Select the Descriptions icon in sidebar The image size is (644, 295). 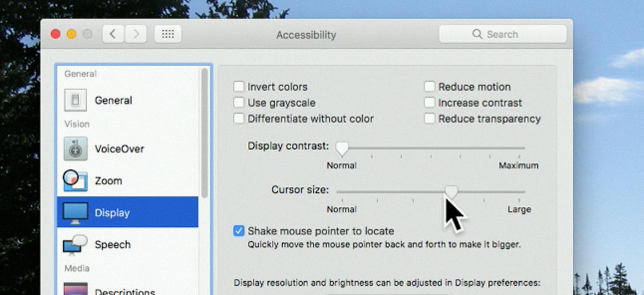pos(75,289)
